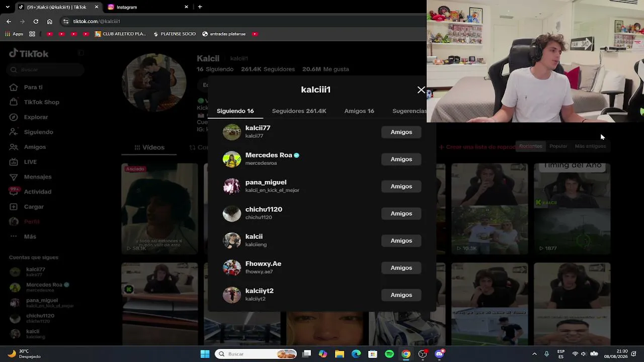Open Amigos in the left sidebar
The height and width of the screenshot is (362, 644).
click(x=35, y=147)
